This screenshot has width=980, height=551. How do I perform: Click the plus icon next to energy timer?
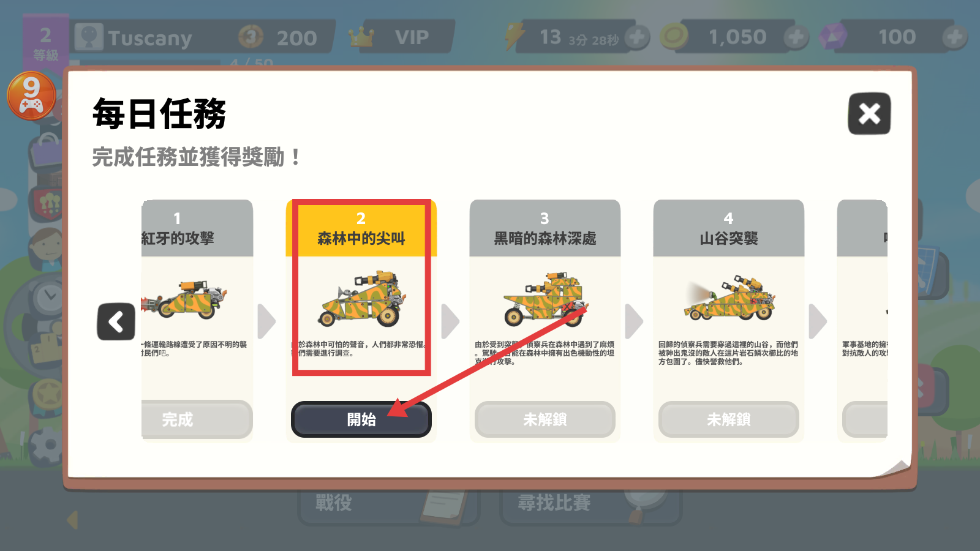(x=636, y=38)
